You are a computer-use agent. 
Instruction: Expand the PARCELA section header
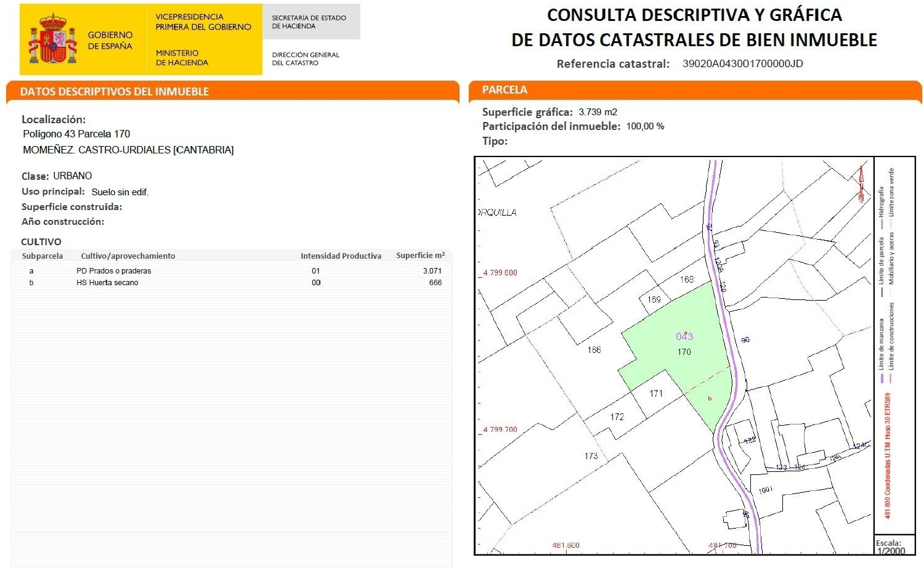coord(505,89)
